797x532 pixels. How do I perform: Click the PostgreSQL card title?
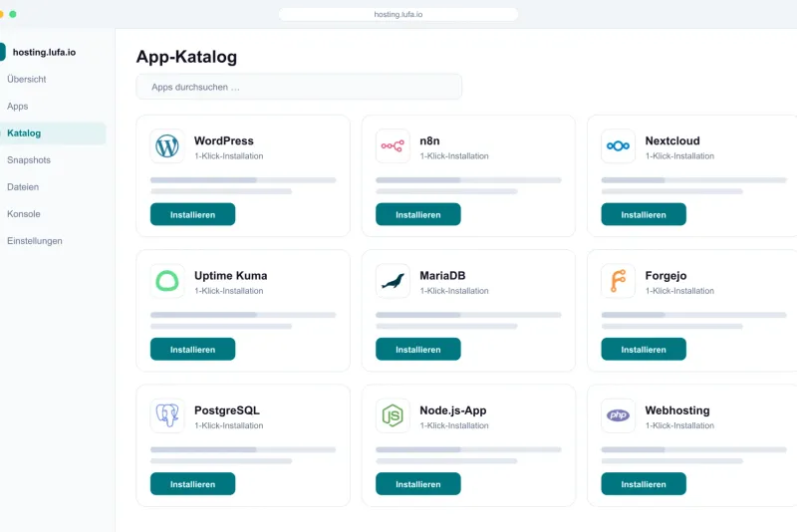pyautogui.click(x=227, y=410)
